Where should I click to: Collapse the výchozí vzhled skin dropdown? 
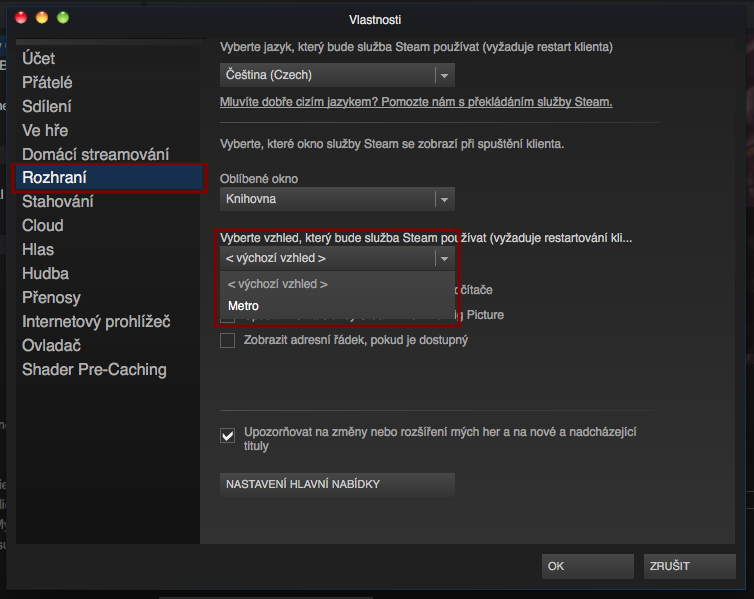[337, 258]
